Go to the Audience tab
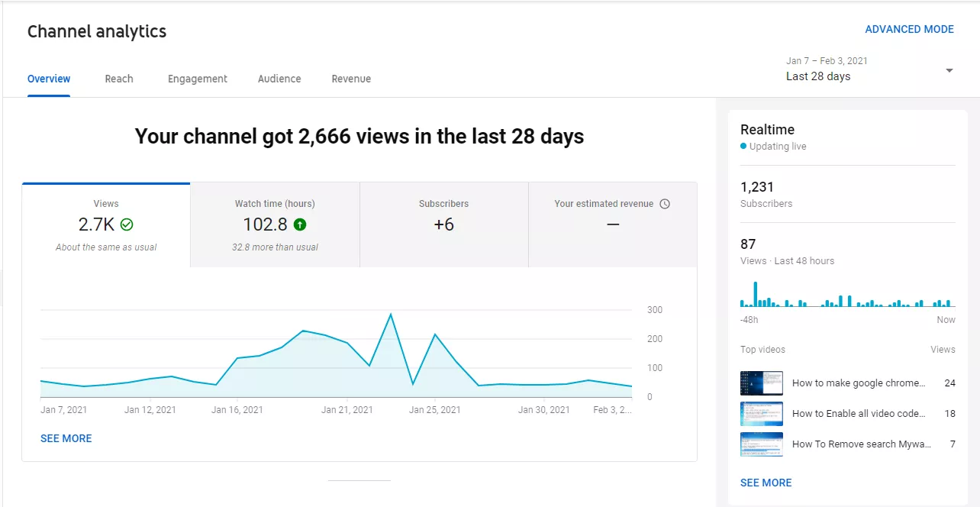This screenshot has height=507, width=980. (279, 79)
